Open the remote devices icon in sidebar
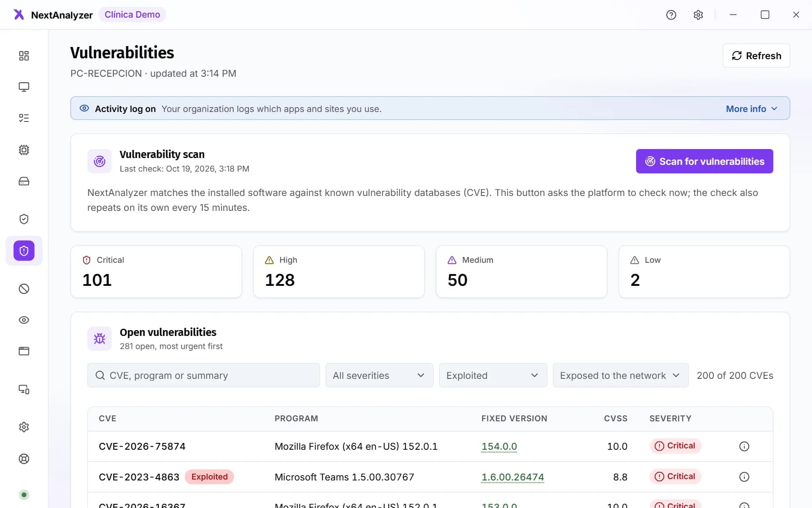The width and height of the screenshot is (812, 508). [24, 389]
